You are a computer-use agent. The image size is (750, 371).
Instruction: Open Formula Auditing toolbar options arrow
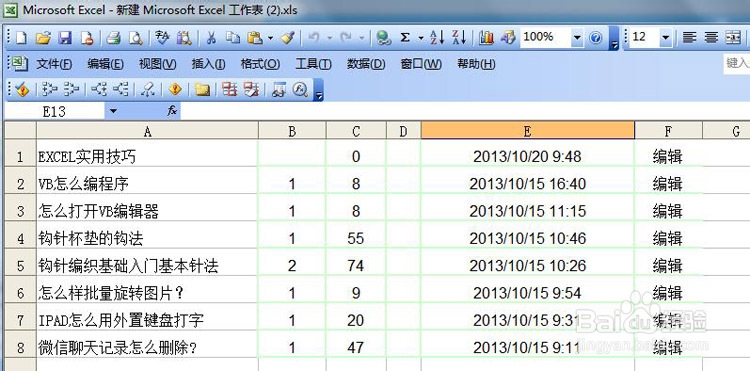pyautogui.click(x=319, y=90)
